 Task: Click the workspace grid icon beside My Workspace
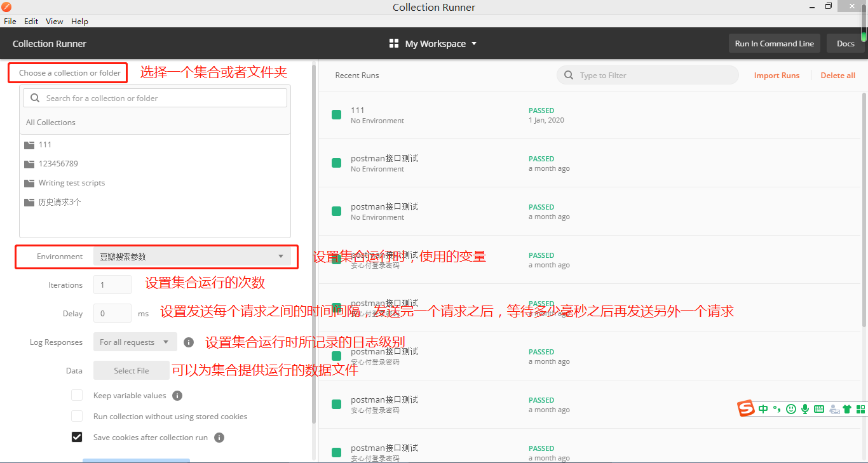(394, 44)
